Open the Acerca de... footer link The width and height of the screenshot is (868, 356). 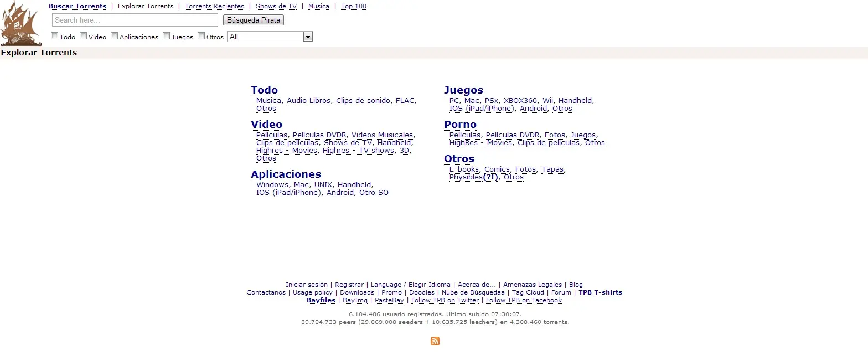click(477, 285)
